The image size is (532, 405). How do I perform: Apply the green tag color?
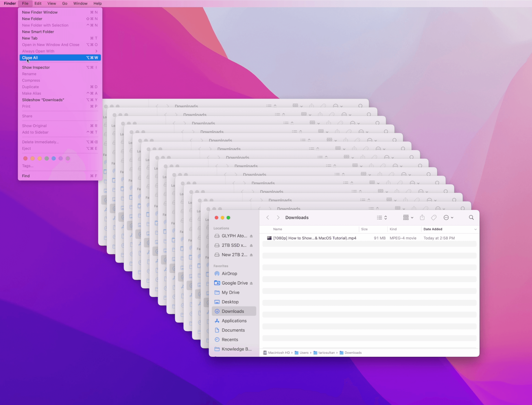[x=47, y=158]
